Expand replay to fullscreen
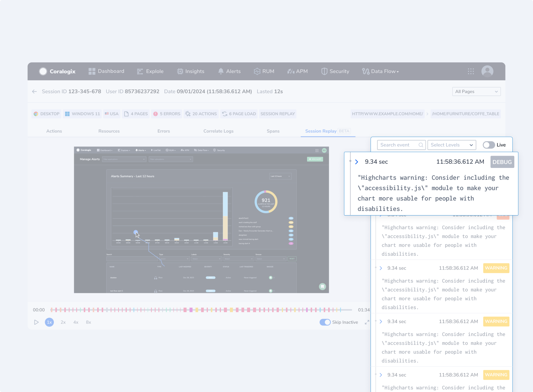 [367, 322]
